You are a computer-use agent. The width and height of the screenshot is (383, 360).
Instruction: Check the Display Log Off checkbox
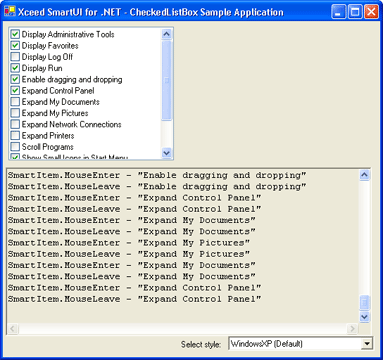tap(15, 57)
